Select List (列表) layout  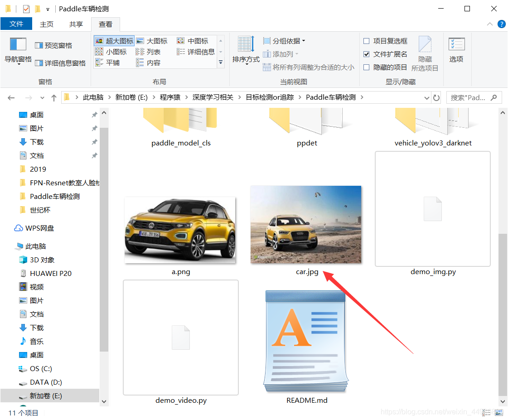click(x=148, y=52)
